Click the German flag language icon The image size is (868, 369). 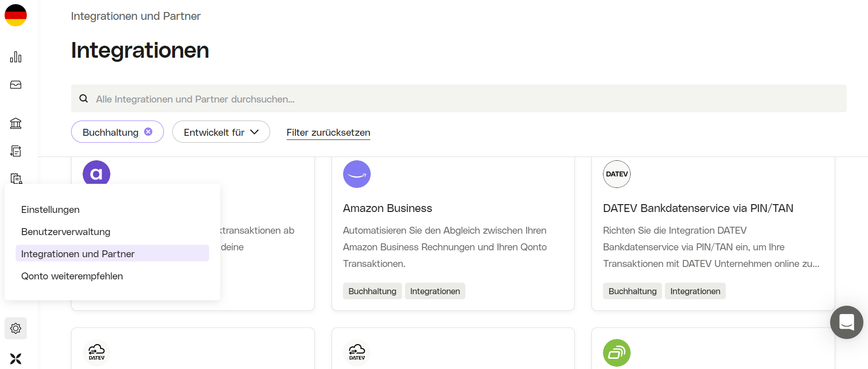click(16, 15)
